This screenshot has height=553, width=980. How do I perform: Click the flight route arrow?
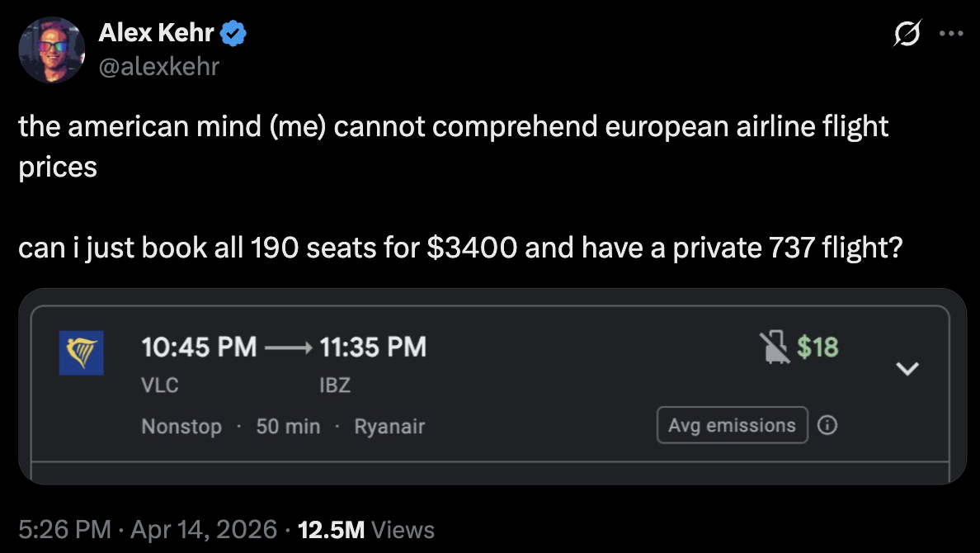[288, 347]
